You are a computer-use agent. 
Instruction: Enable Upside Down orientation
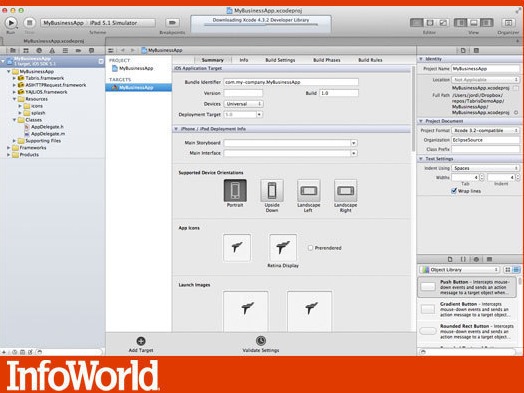click(x=272, y=190)
